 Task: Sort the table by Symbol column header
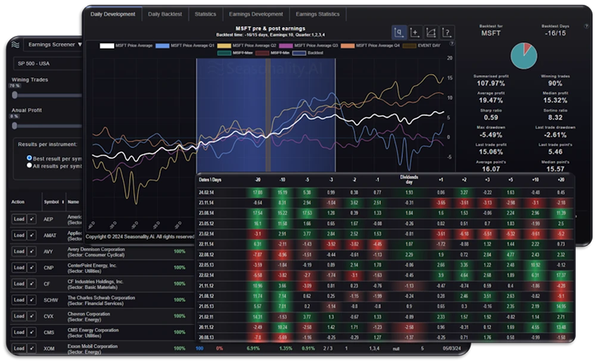50,201
